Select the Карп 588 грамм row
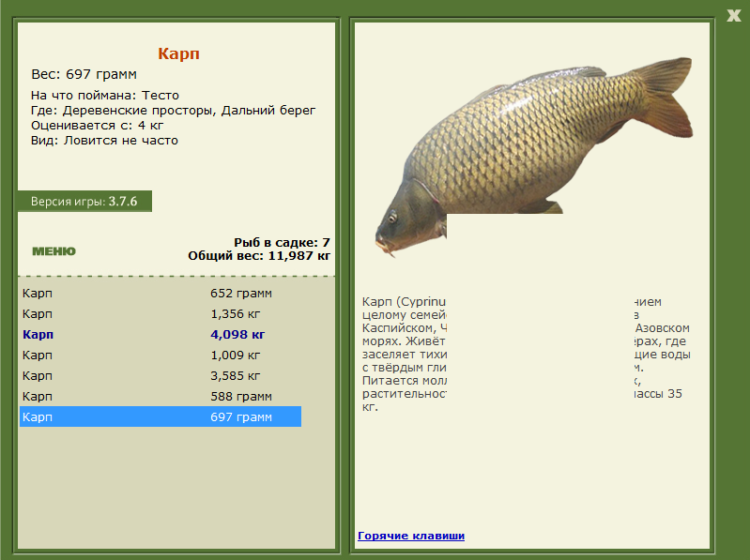Image resolution: width=750 pixels, height=560 pixels. [161, 396]
